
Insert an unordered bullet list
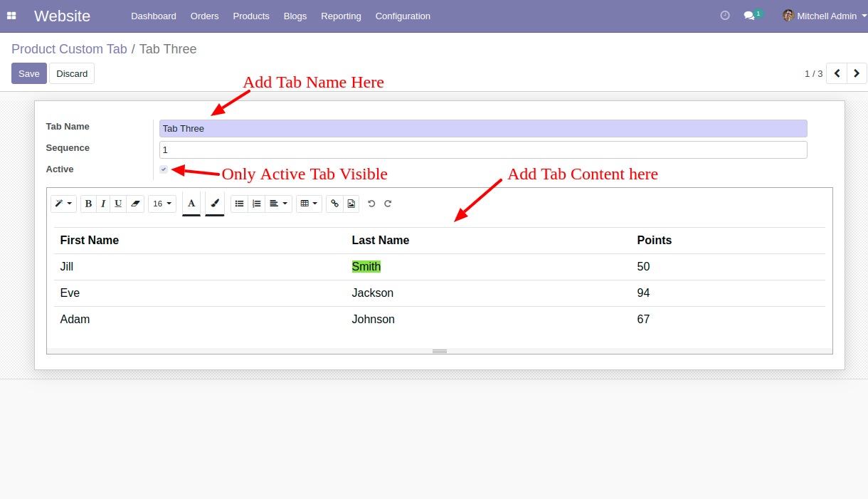click(x=240, y=204)
